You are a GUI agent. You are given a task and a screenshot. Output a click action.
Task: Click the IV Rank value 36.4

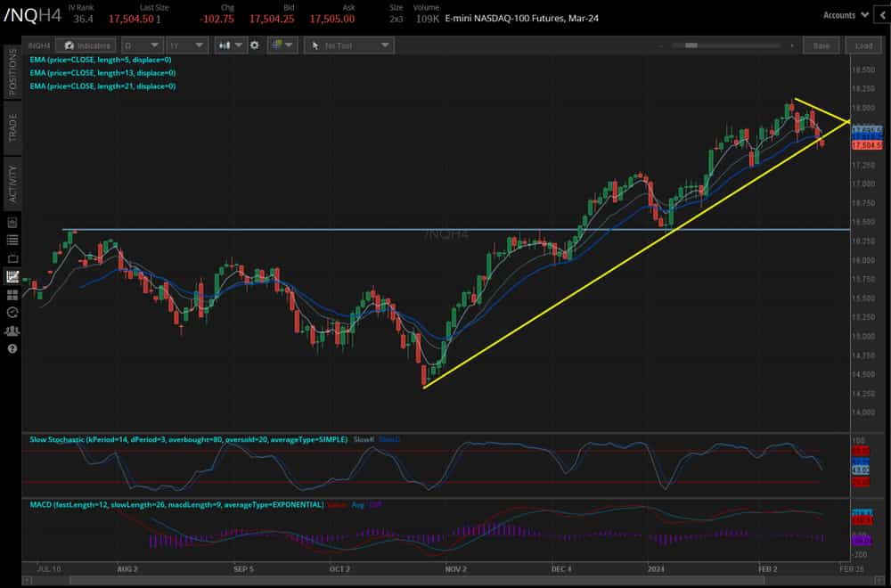[x=83, y=20]
